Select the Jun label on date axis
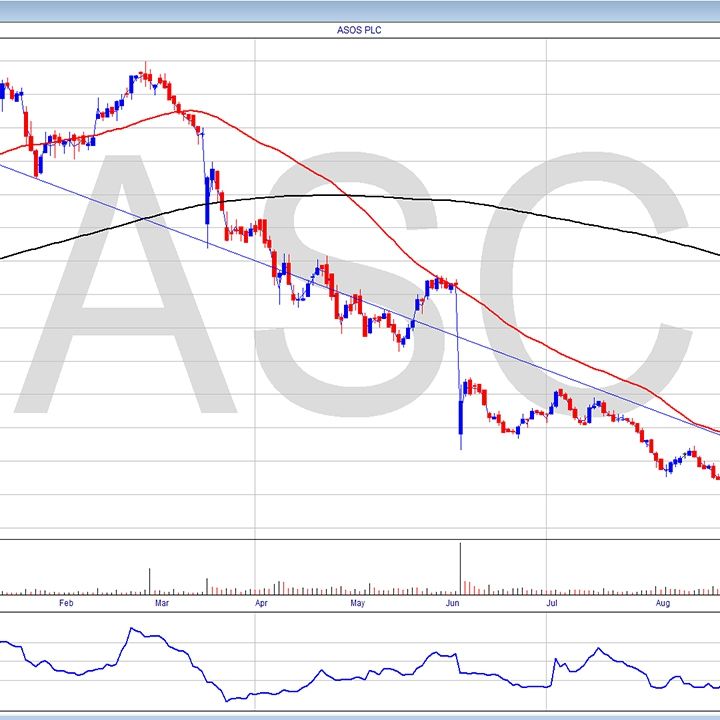 coord(453,603)
